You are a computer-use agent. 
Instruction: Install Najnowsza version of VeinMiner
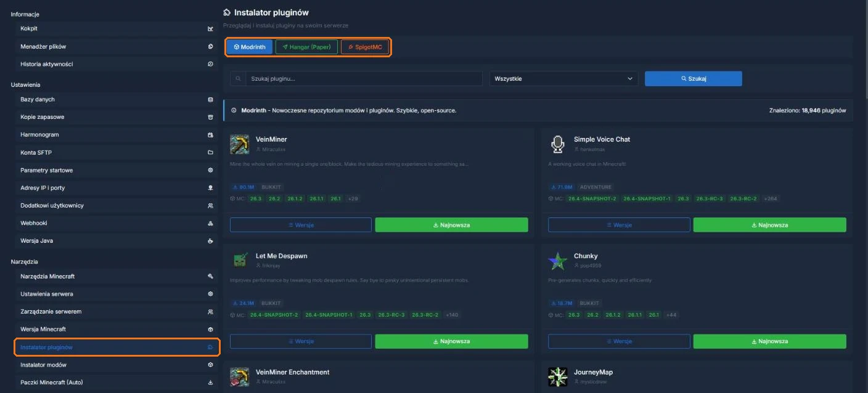pyautogui.click(x=452, y=225)
